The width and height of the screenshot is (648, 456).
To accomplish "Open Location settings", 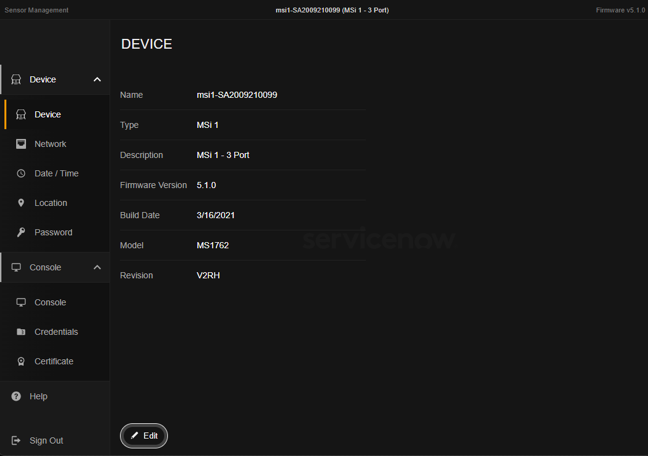I will (57, 203).
